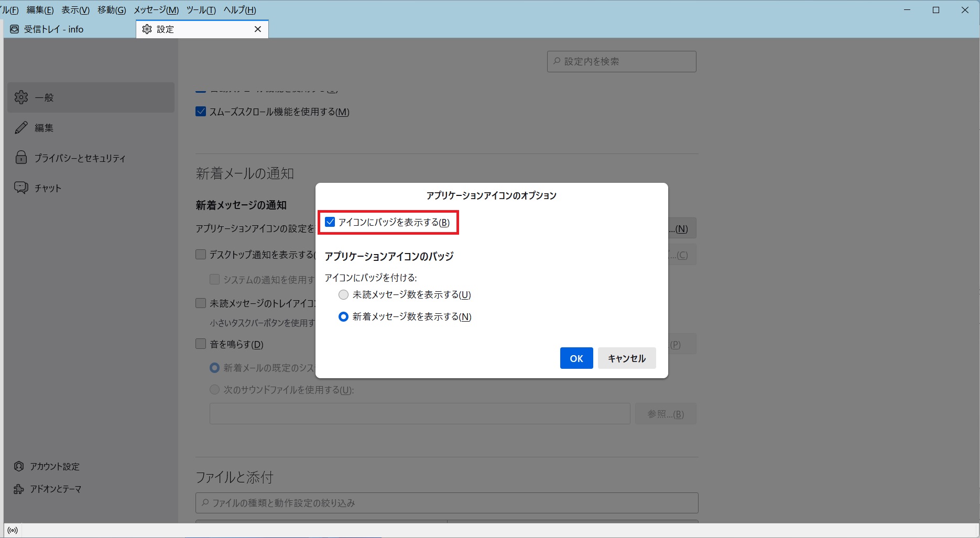
Task: Switch to the 受信トレイ - info tab
Action: (x=54, y=29)
